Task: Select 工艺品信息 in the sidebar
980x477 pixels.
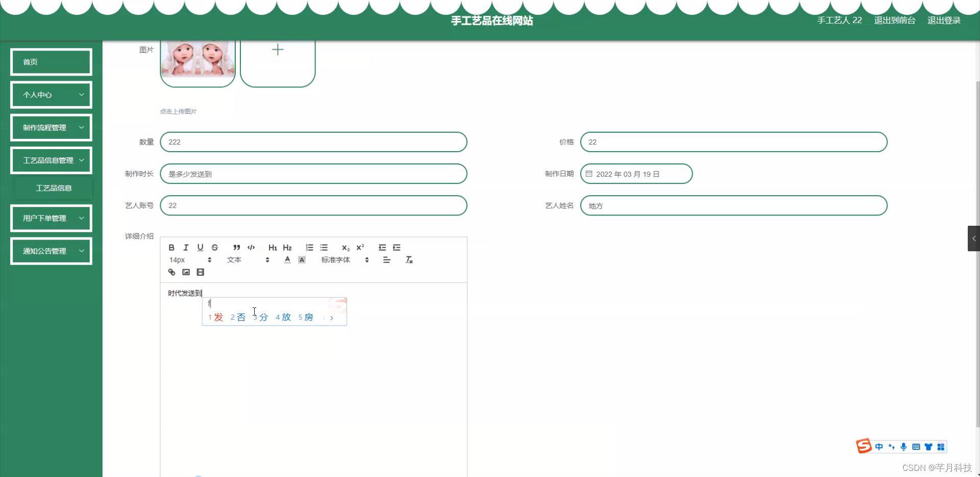Action: click(53, 187)
